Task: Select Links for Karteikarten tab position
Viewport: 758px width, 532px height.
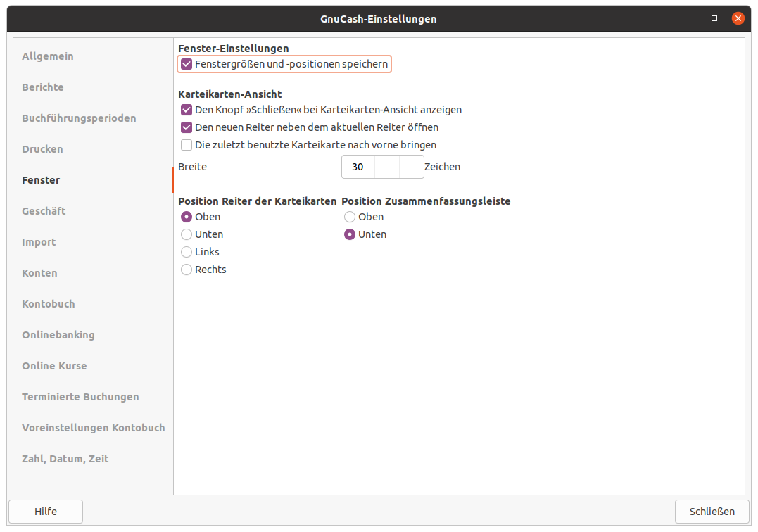Action: point(187,252)
